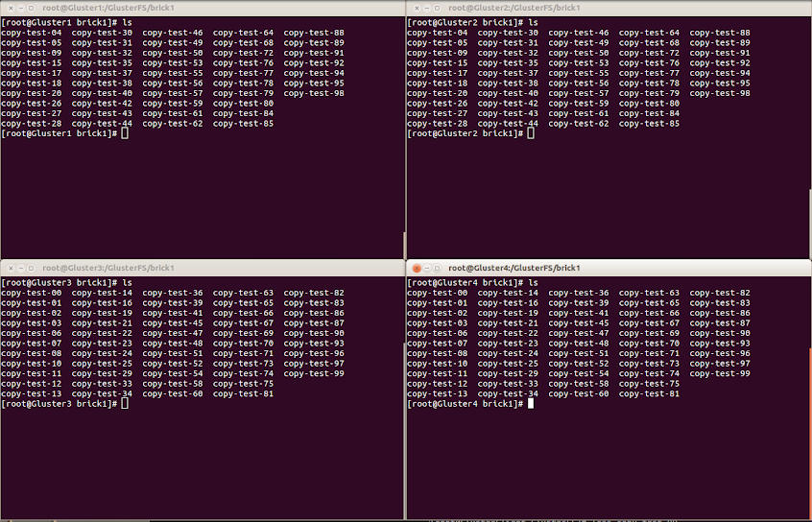Click the solid cursor in Gluster4 terminal
This screenshot has width=812, height=522.
click(x=531, y=404)
